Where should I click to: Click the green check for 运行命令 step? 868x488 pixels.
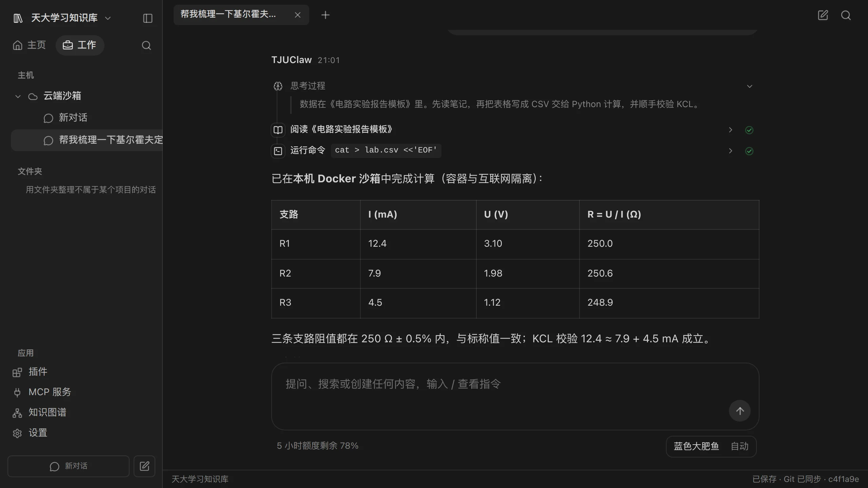(x=749, y=151)
